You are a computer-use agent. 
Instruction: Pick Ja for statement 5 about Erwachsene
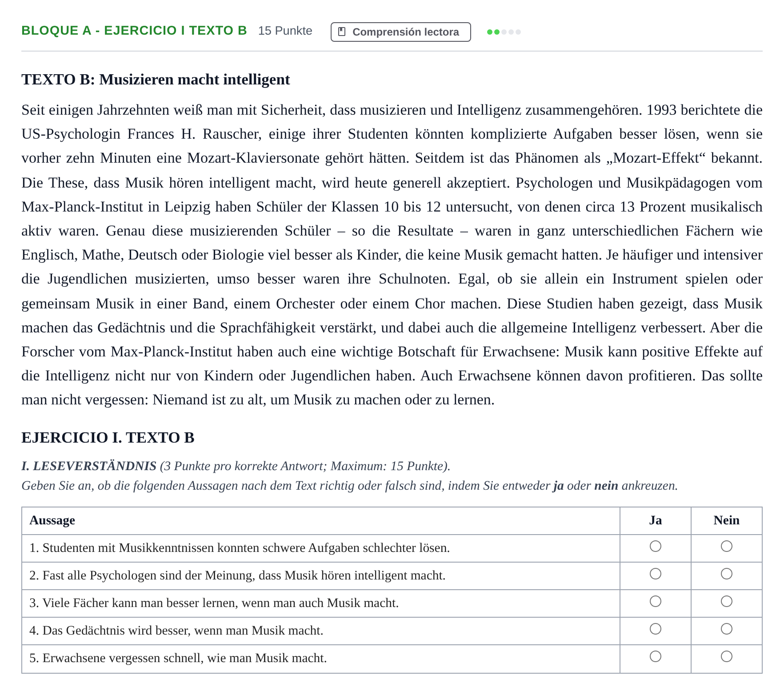click(x=656, y=656)
